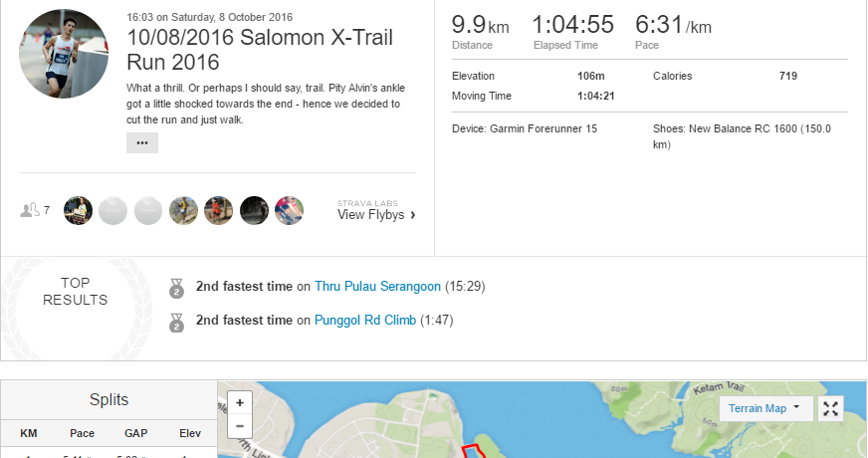Viewport: 868px width, 458px height.
Task: Click the GAP column header in Splits
Action: pyautogui.click(x=136, y=433)
